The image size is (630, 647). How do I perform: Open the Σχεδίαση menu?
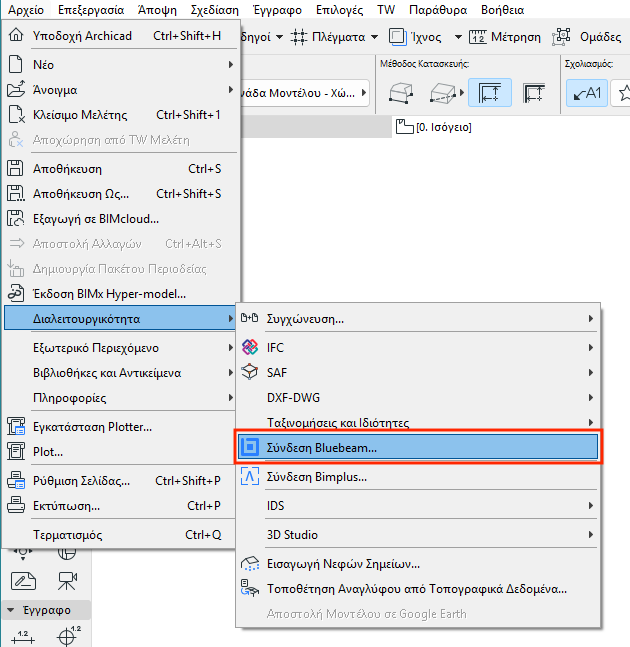click(x=215, y=9)
